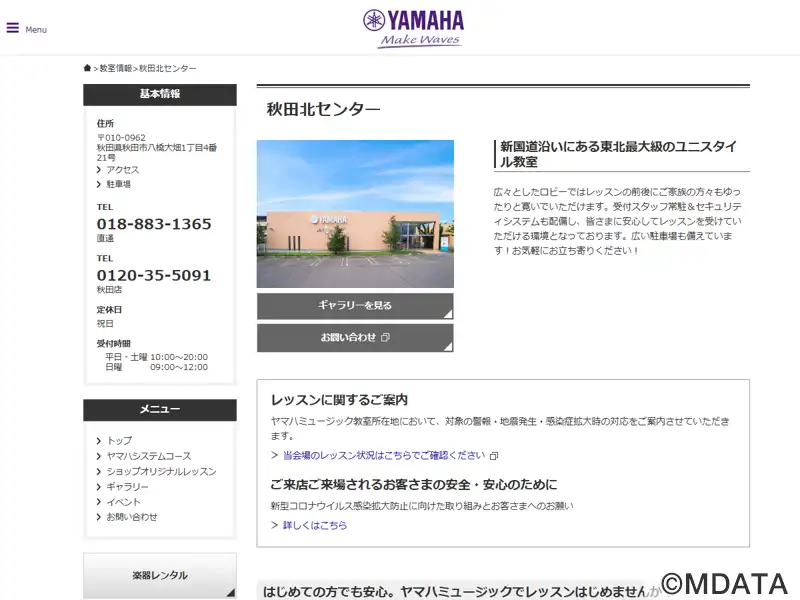The width and height of the screenshot is (800, 600).
Task: Click the 秋田北センター building photo
Action: tap(355, 214)
